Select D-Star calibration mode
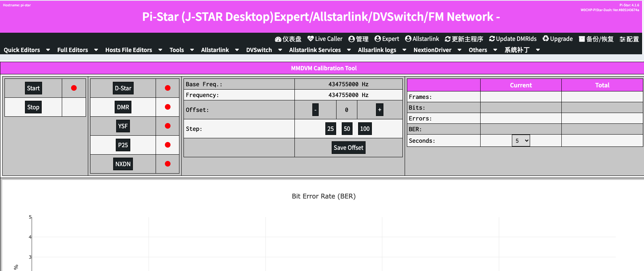 [x=123, y=88]
